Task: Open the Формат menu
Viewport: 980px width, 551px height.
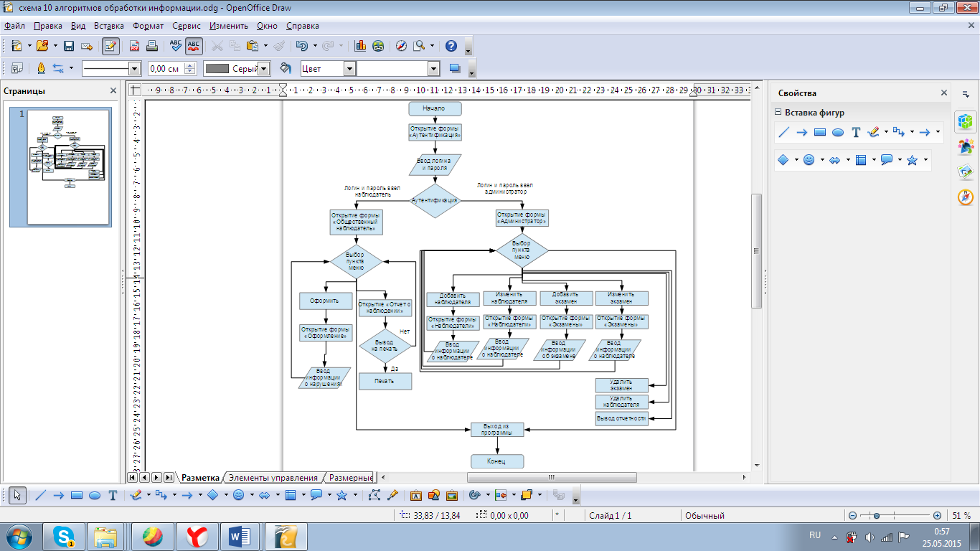Action: (x=149, y=26)
